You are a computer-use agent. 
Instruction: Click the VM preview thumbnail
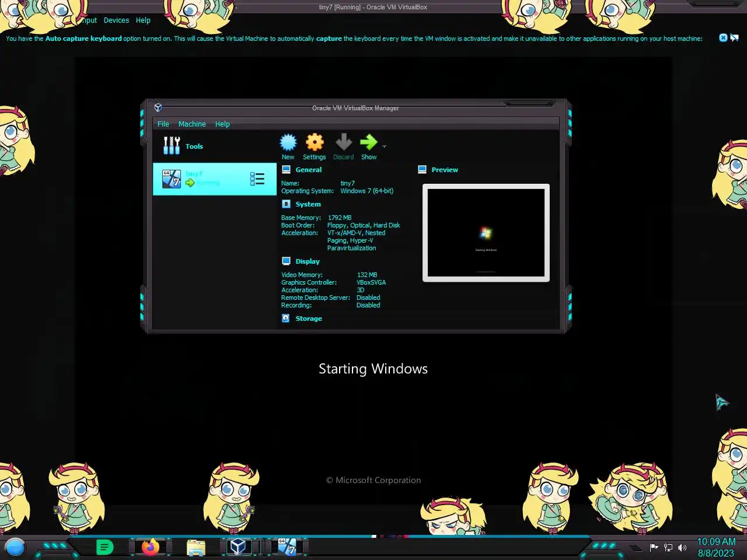pyautogui.click(x=486, y=233)
